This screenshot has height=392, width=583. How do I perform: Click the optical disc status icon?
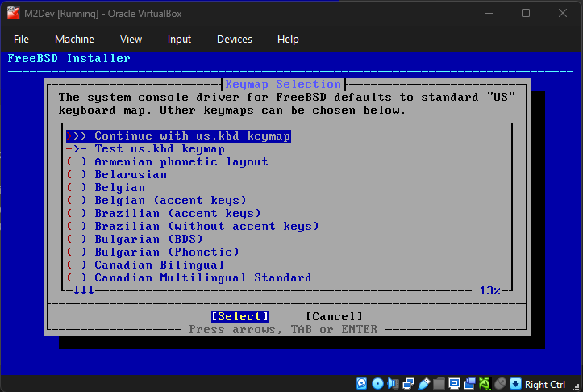[x=377, y=383]
